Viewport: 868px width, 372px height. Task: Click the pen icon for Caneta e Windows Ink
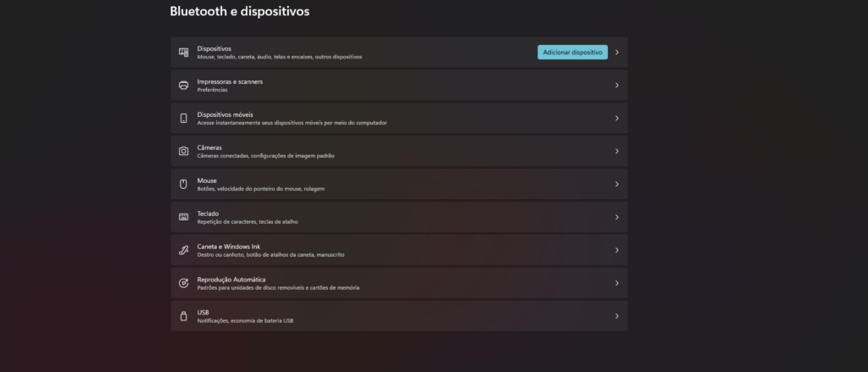[184, 250]
